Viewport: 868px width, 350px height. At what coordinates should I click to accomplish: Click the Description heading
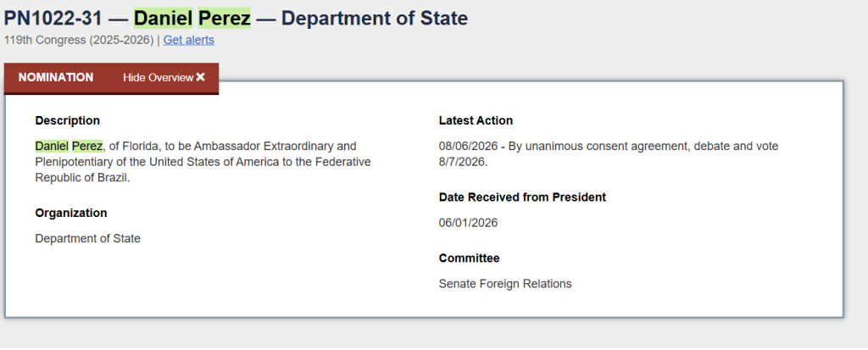click(x=68, y=120)
